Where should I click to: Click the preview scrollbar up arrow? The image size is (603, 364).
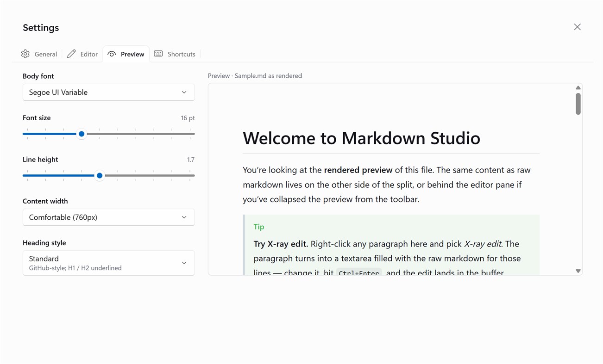point(578,87)
